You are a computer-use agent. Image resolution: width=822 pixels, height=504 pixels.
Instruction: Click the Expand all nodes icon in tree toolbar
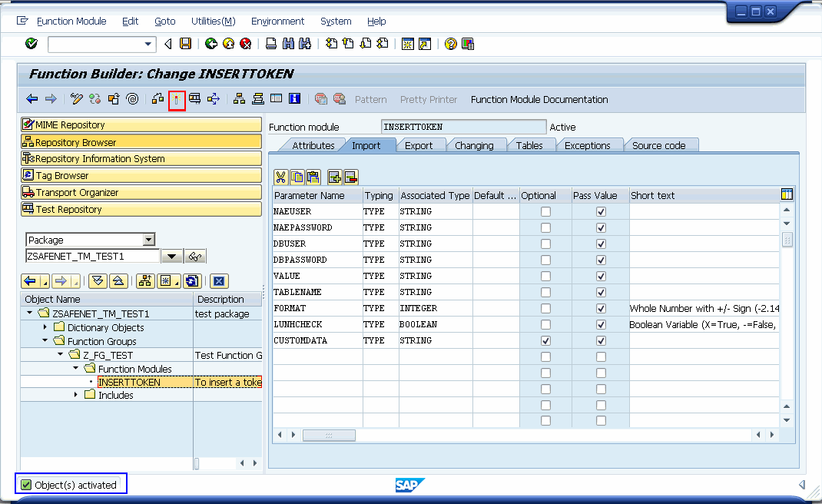(x=98, y=281)
